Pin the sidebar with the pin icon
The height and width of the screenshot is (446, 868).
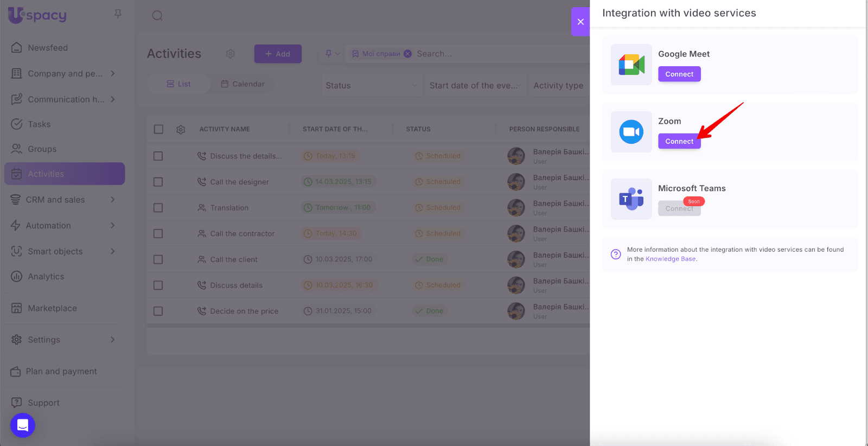(118, 14)
